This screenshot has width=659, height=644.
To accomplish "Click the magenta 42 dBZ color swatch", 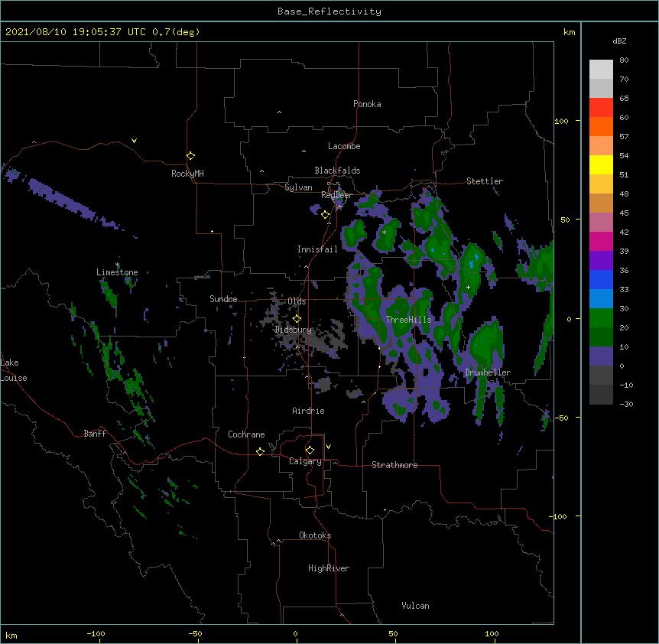I will (x=601, y=241).
